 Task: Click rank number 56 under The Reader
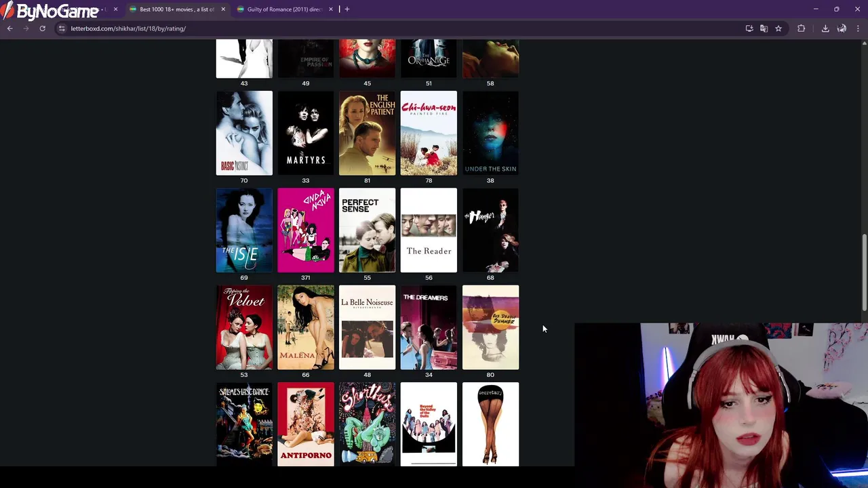click(x=429, y=277)
